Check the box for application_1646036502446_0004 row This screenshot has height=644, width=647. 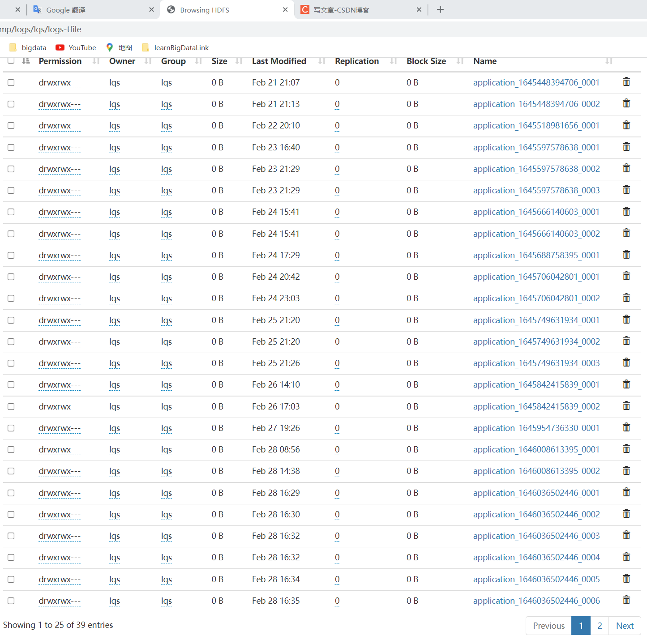(11, 557)
